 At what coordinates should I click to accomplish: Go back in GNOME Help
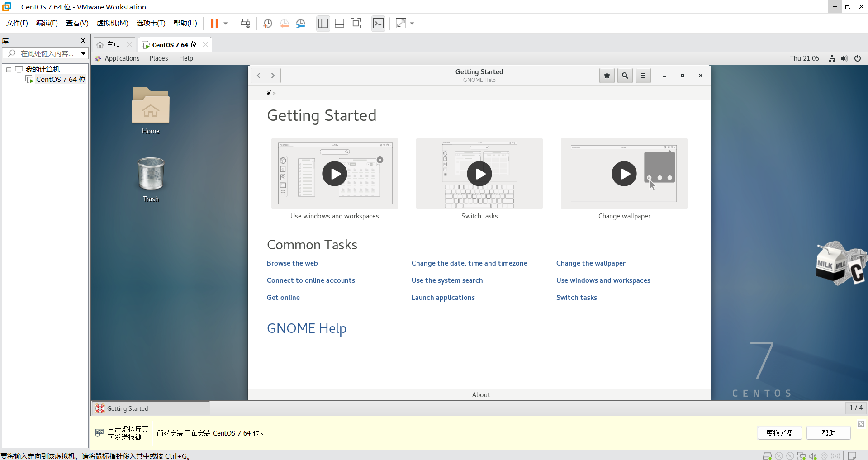pyautogui.click(x=258, y=76)
